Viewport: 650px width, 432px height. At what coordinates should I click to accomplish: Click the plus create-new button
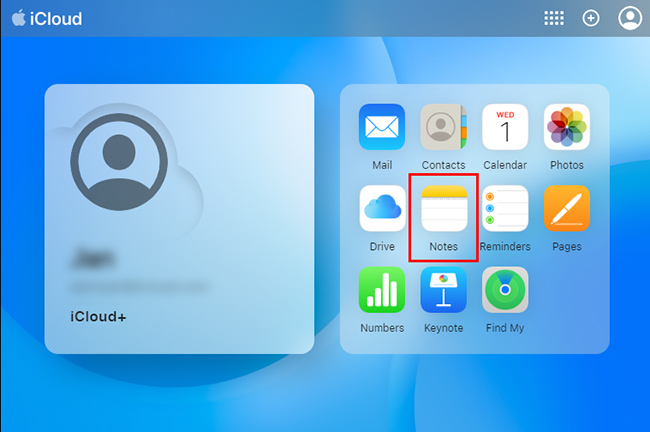(x=591, y=18)
